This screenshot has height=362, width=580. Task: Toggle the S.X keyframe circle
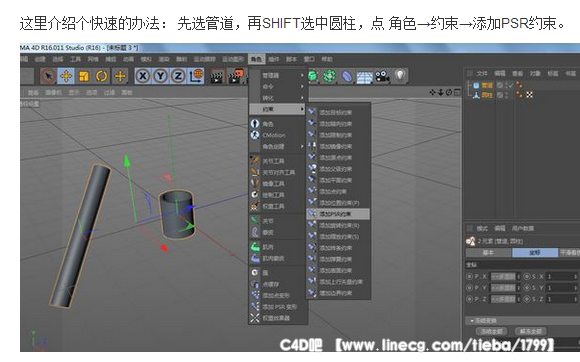pos(527,277)
